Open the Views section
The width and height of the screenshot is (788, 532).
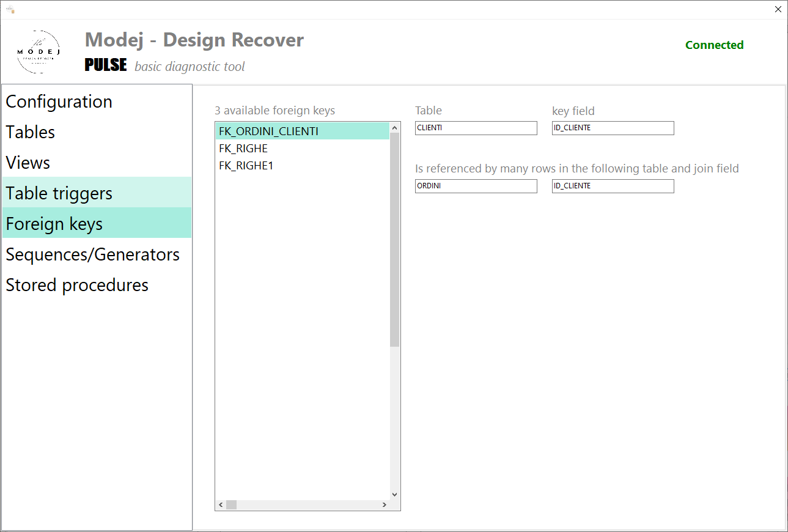[97, 163]
